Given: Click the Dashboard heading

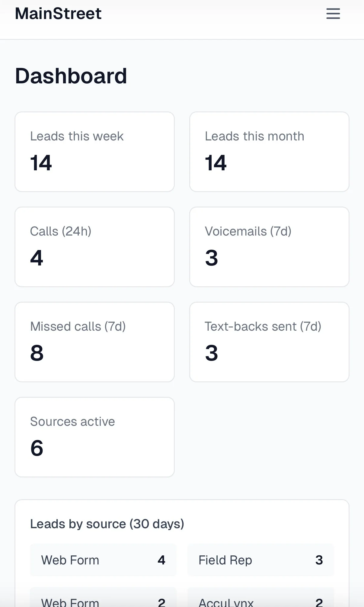Looking at the screenshot, I should [x=71, y=75].
